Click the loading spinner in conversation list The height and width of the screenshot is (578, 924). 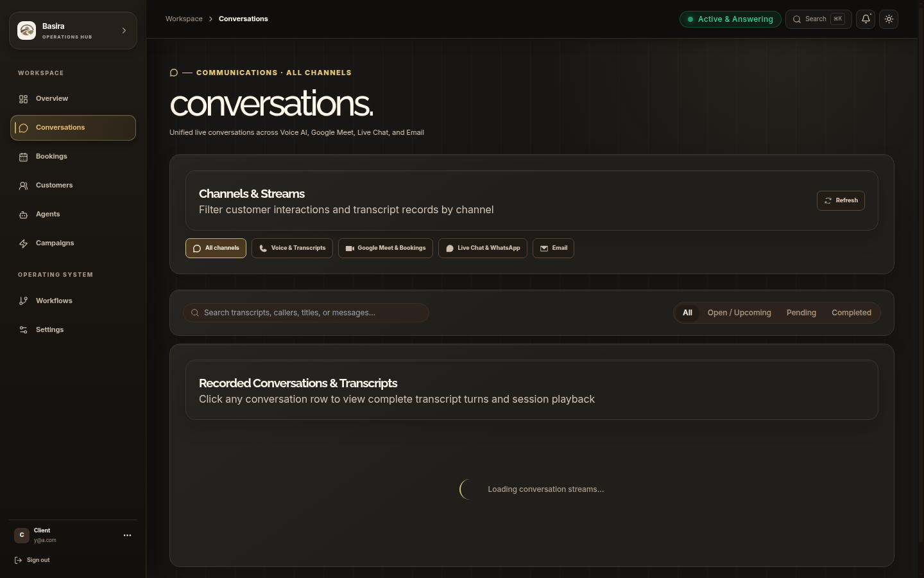pyautogui.click(x=469, y=489)
